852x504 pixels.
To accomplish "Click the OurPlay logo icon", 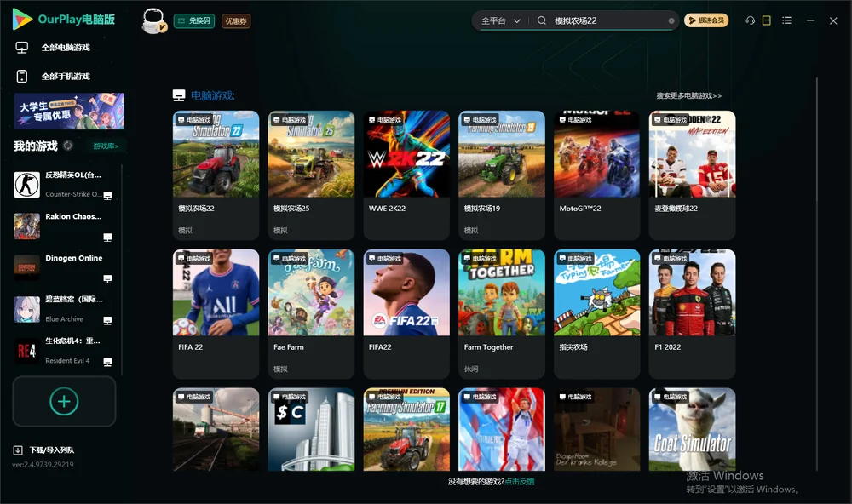I will (x=22, y=20).
